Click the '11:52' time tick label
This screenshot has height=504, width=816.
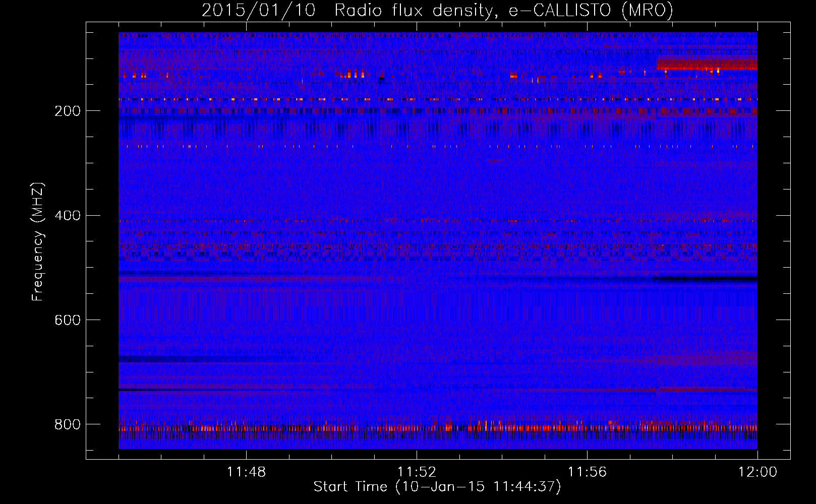pyautogui.click(x=417, y=472)
